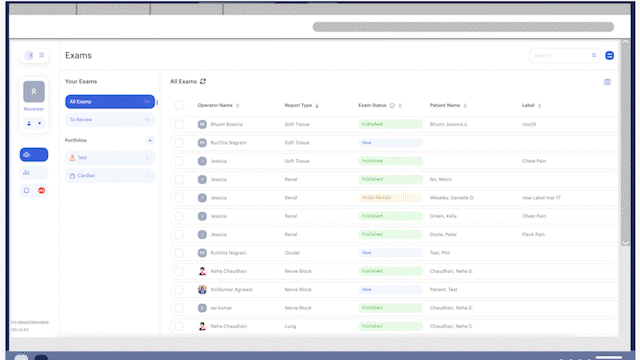Click the orange Under Review status badge

[x=390, y=198]
